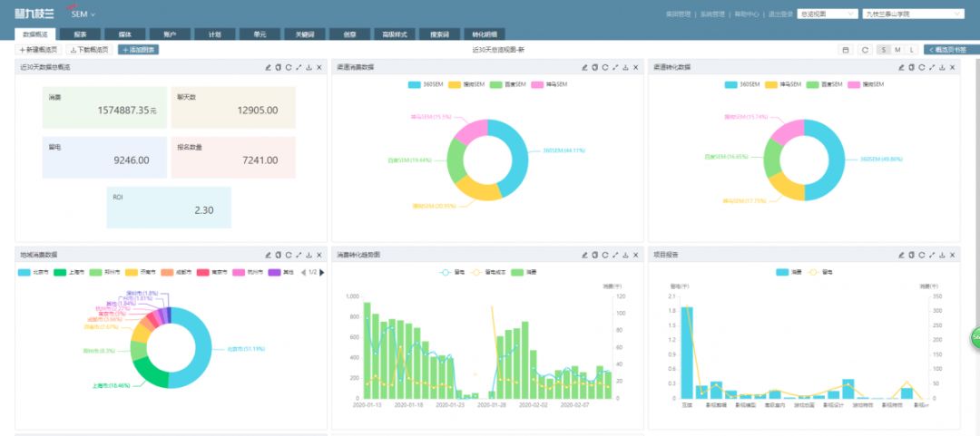Refresh the 渠道转化数据 chart
This screenshot has width=980, height=436.
click(921, 67)
